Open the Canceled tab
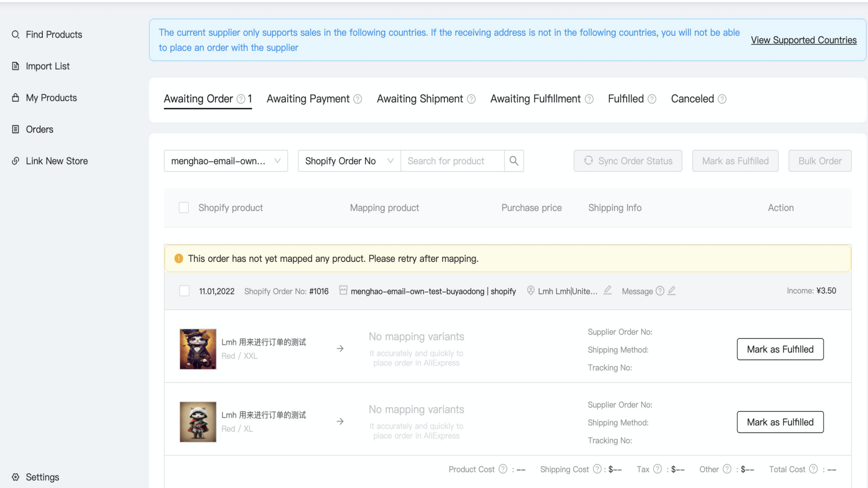 pos(693,99)
